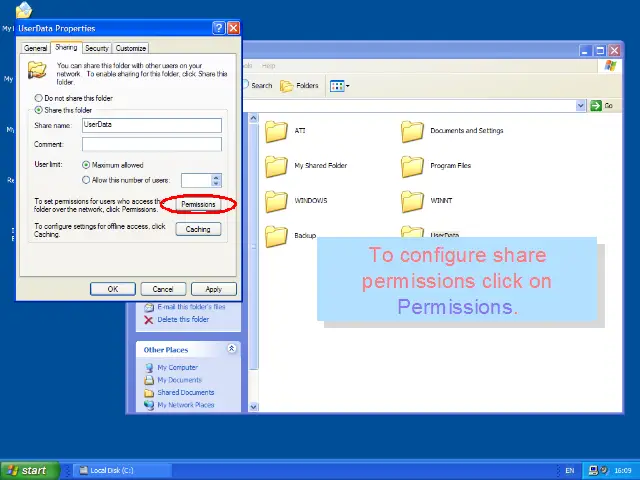Select Share this folder radio button
This screenshot has height=480, width=640.
(38, 110)
